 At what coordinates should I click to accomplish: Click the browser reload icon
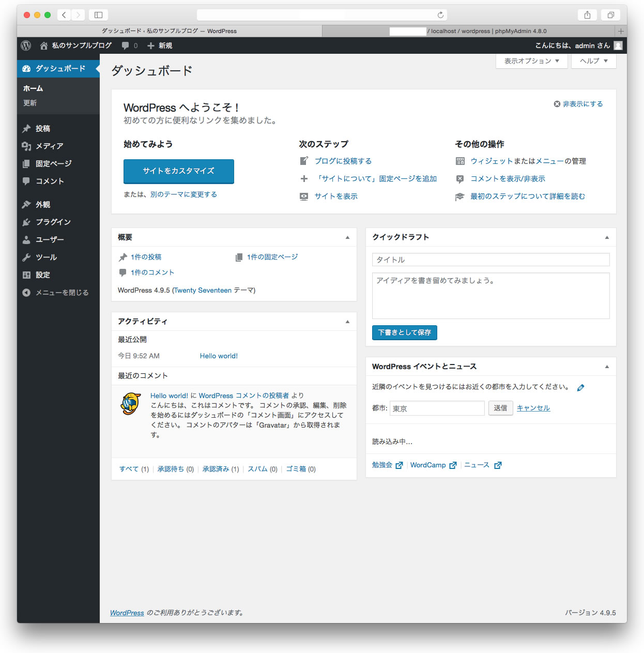point(440,15)
